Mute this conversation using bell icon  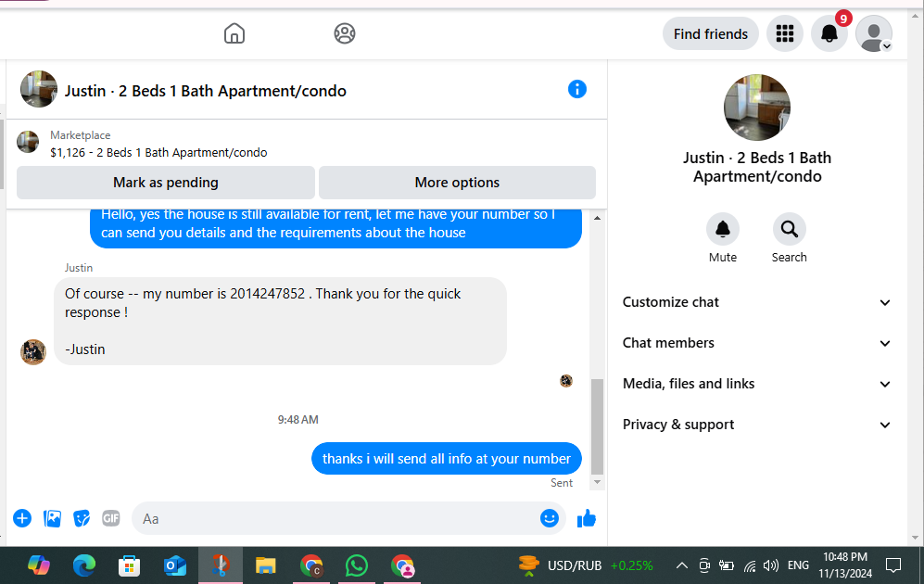[723, 229]
